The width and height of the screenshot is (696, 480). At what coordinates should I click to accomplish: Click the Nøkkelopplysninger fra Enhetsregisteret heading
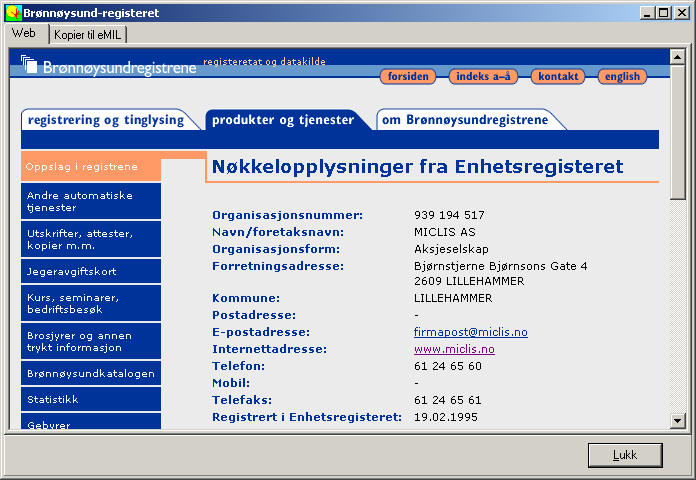click(417, 167)
